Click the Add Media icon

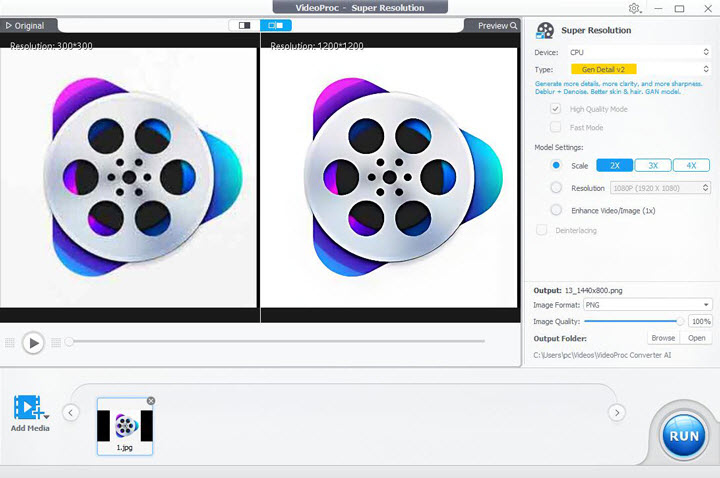[x=29, y=408]
